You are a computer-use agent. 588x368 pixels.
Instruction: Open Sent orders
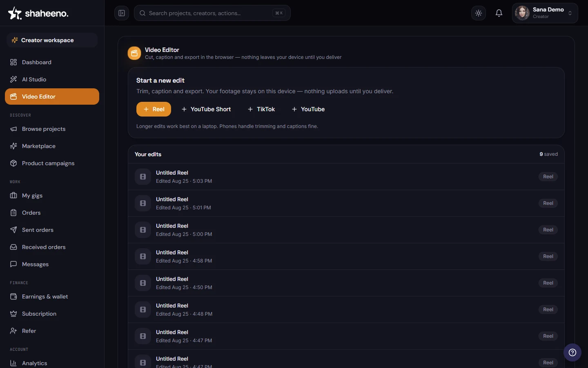click(x=52, y=230)
